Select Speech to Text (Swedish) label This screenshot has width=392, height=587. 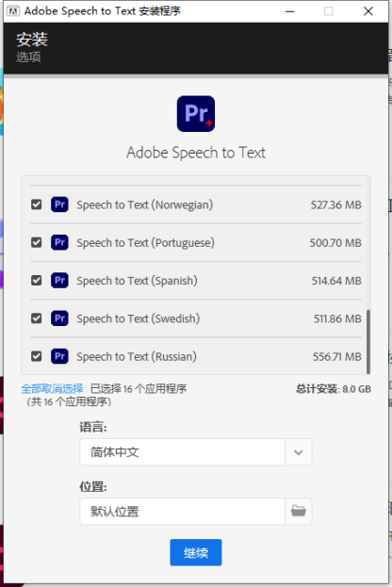pyautogui.click(x=139, y=319)
